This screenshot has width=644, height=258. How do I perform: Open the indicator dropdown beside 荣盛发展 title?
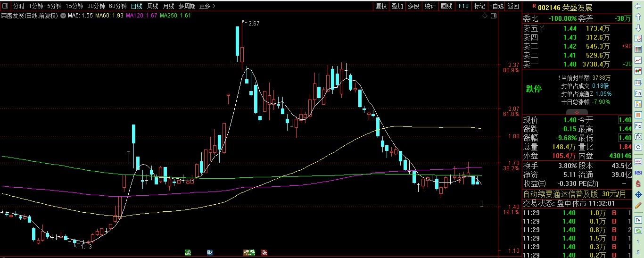coord(63,16)
